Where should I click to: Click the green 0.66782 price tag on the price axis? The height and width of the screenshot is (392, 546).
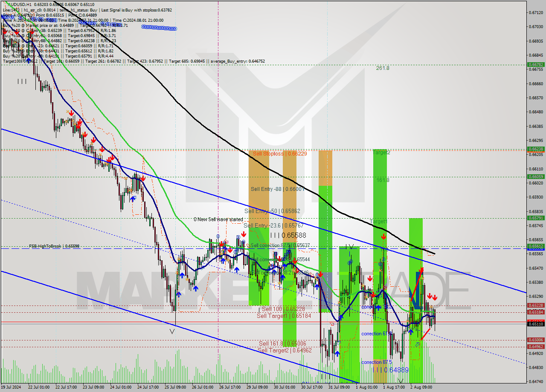point(536,65)
